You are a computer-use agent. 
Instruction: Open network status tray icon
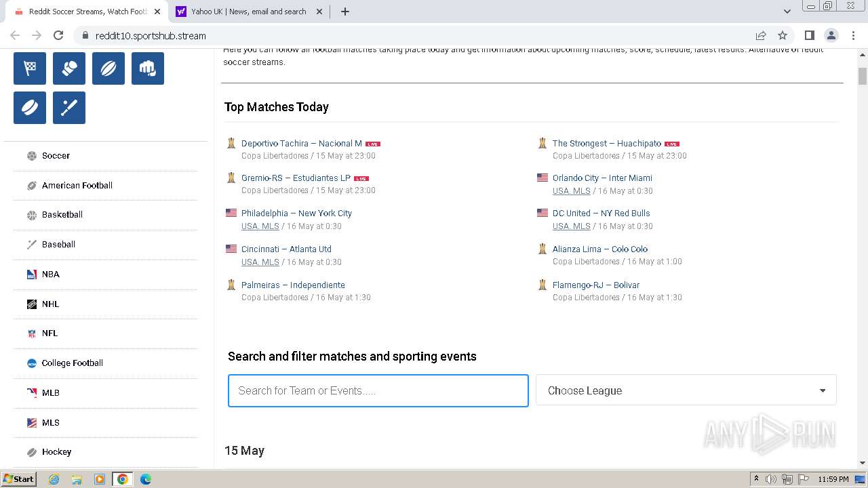pyautogui.click(x=787, y=479)
